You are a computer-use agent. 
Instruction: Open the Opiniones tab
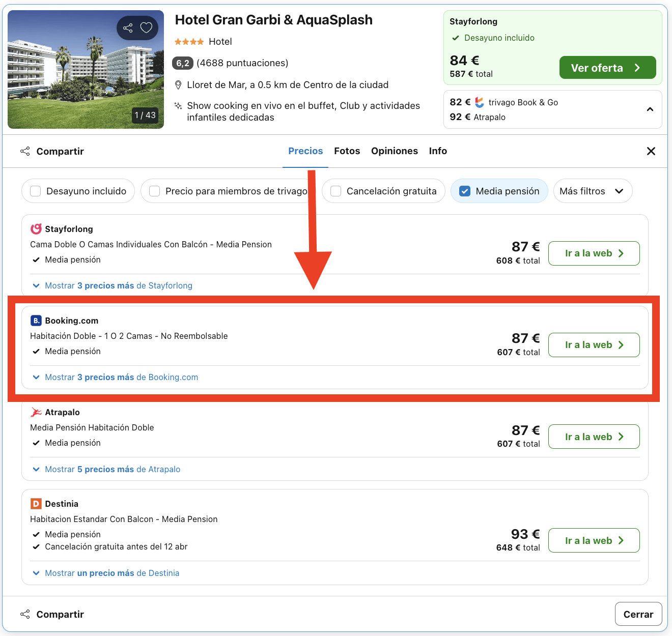click(394, 151)
